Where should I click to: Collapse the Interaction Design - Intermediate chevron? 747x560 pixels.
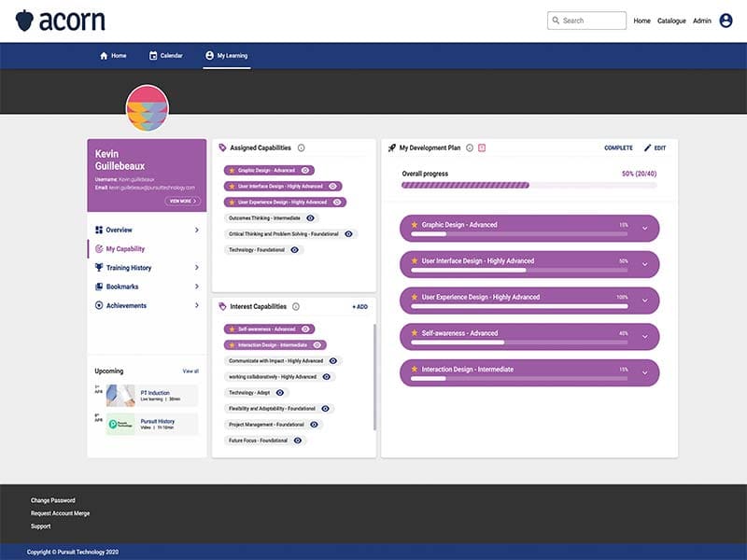click(643, 371)
